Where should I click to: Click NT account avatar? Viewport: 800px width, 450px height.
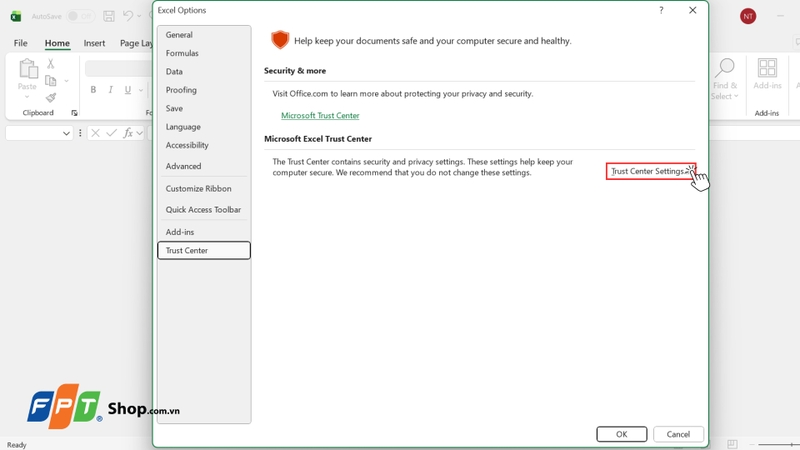(748, 16)
